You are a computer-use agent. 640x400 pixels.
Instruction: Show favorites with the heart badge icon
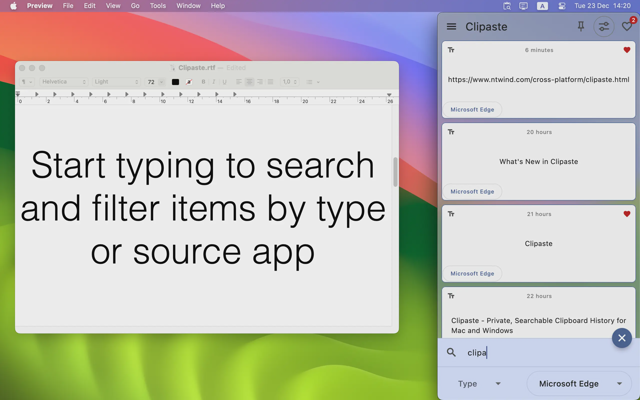[x=627, y=26]
